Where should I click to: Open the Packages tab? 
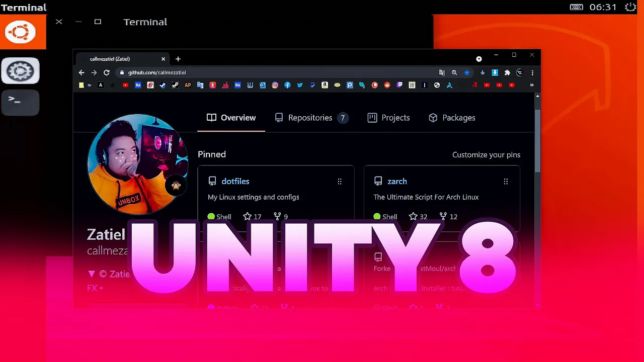[x=452, y=118]
